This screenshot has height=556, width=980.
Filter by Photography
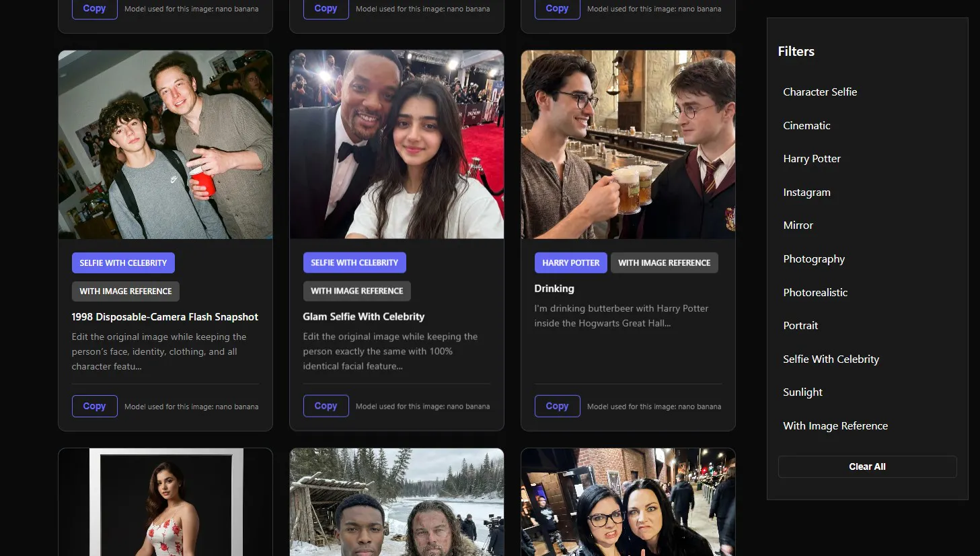(x=814, y=259)
